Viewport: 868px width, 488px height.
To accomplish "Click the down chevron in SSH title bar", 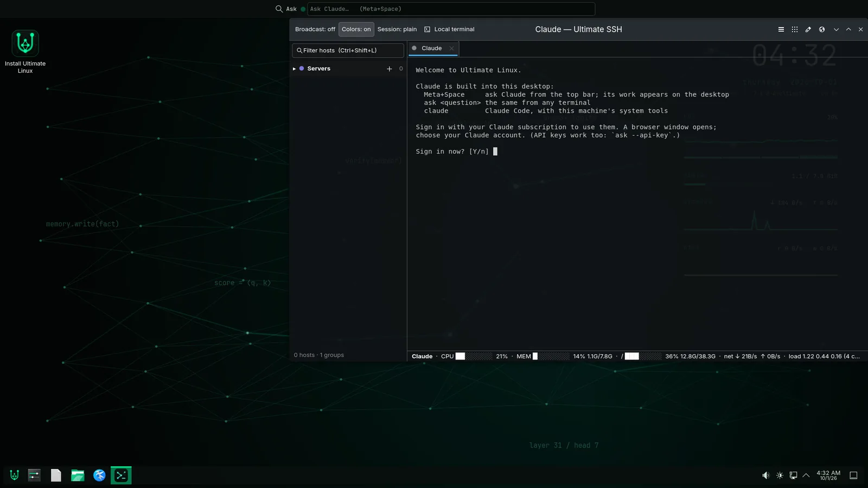I will [836, 29].
